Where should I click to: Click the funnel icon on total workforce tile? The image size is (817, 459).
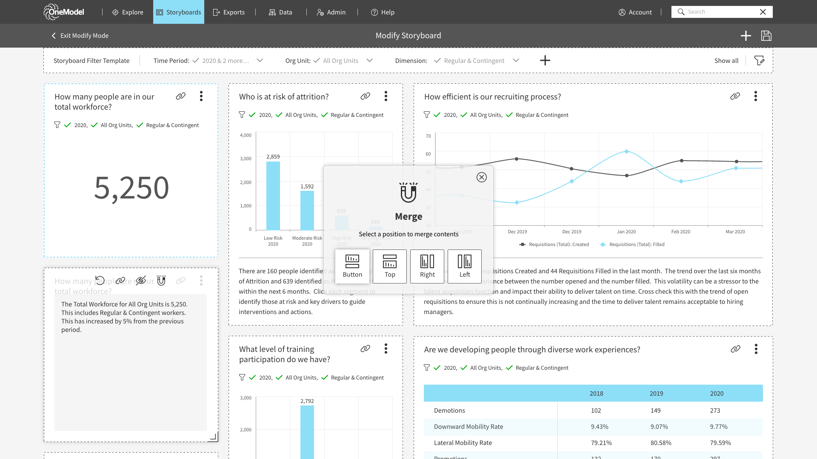tap(57, 125)
